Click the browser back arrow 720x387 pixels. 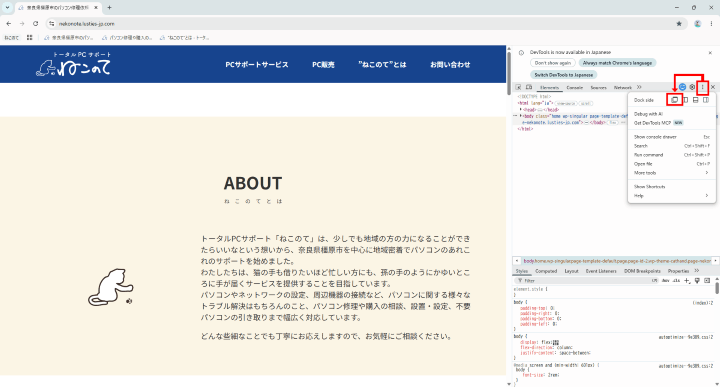(x=9, y=23)
